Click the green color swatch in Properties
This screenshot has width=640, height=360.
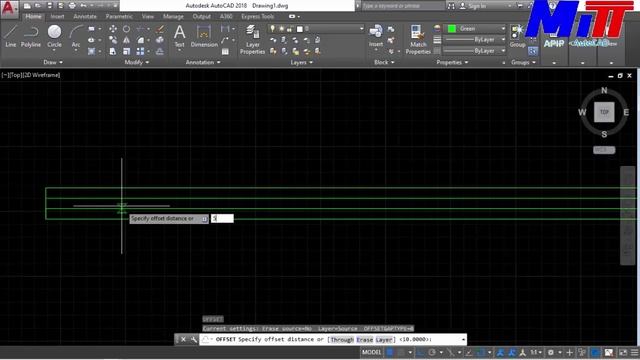452,29
